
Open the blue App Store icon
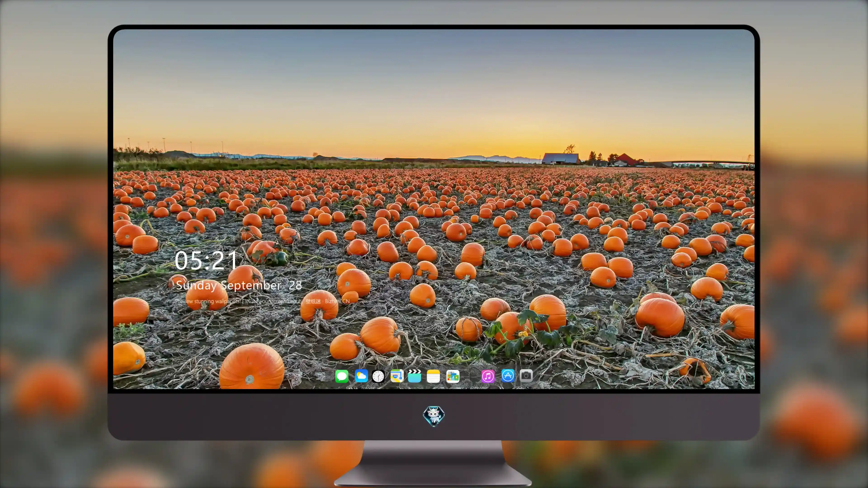tap(508, 375)
